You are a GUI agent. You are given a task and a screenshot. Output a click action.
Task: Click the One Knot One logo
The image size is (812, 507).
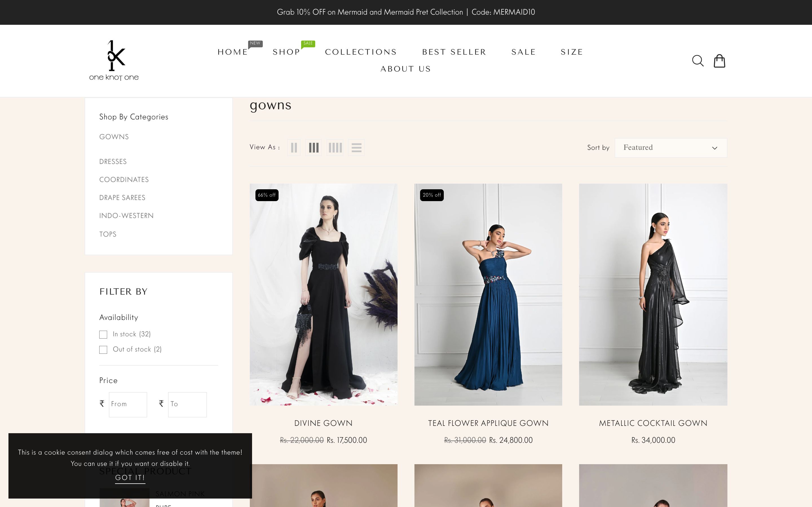[114, 61]
